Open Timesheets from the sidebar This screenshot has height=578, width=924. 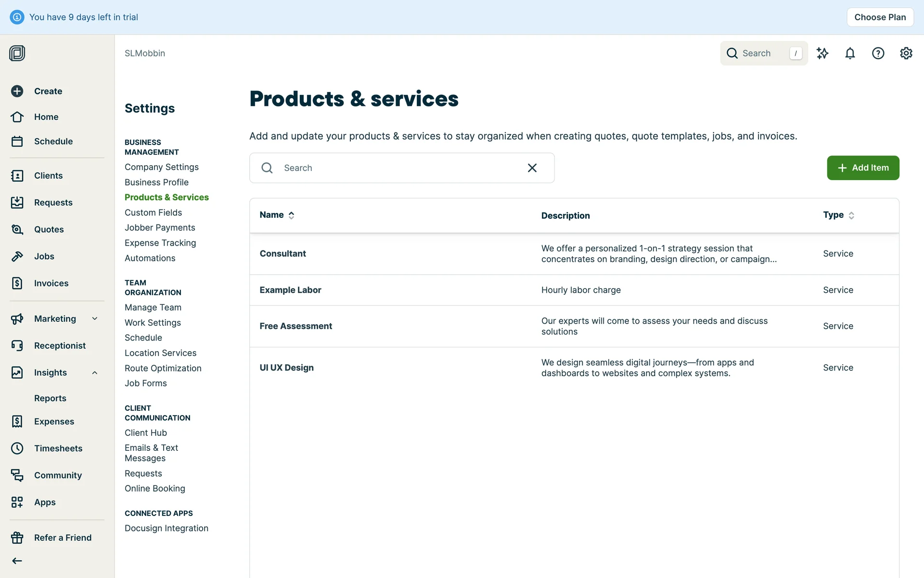[58, 448]
